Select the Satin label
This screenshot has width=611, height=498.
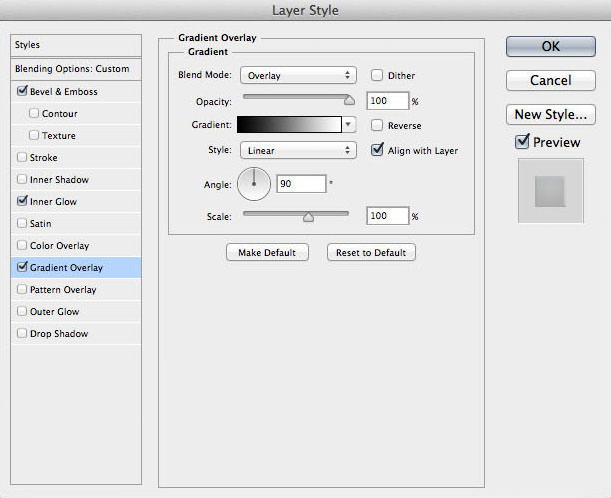(x=41, y=224)
